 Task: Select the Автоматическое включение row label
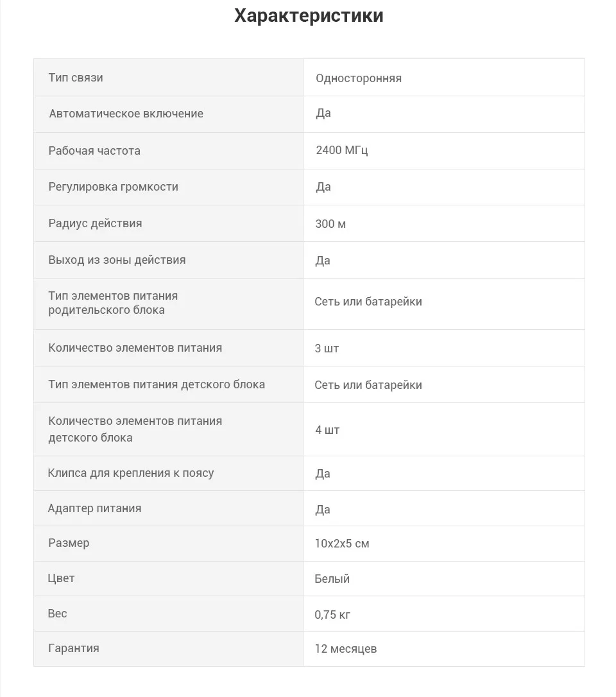tap(126, 114)
